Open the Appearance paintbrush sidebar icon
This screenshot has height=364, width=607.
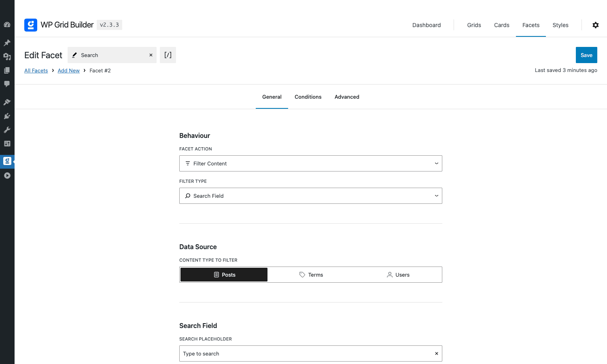(7, 102)
